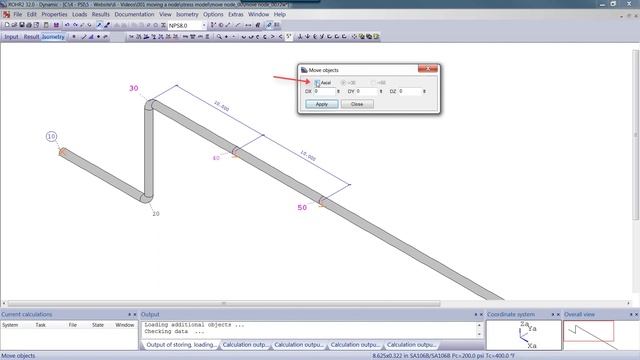Image resolution: width=640 pixels, height=360 pixels.
Task: Enable the Axial checkbox in Move objects
Action: (x=317, y=83)
